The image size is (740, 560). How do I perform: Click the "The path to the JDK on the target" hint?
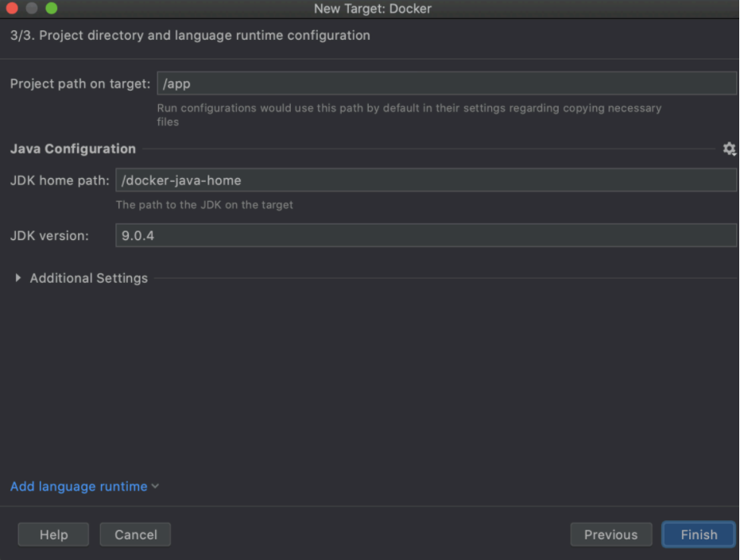tap(204, 205)
